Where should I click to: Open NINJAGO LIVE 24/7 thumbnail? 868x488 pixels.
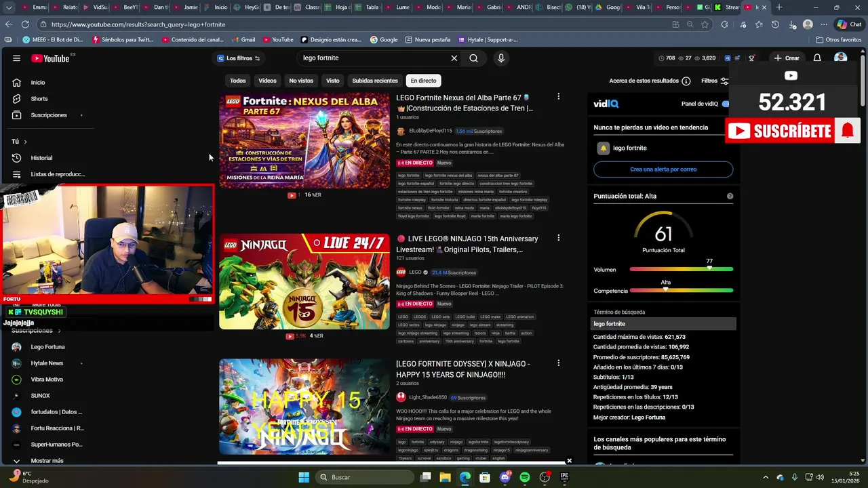pyautogui.click(x=304, y=281)
